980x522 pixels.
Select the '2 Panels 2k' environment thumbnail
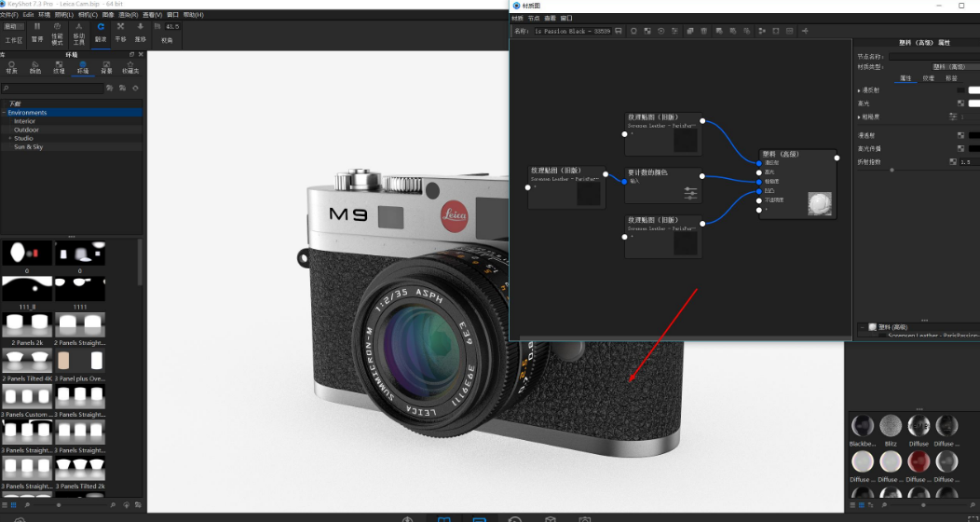pos(27,327)
